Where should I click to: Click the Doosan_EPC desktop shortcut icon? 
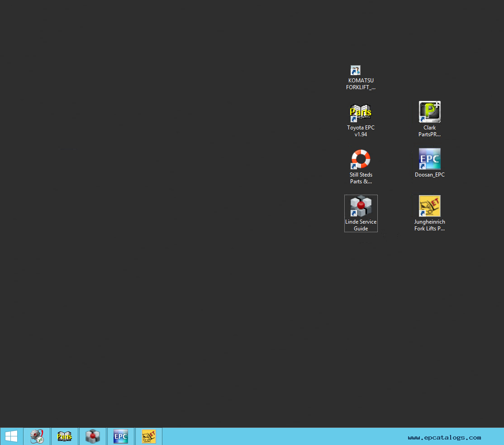click(x=429, y=159)
